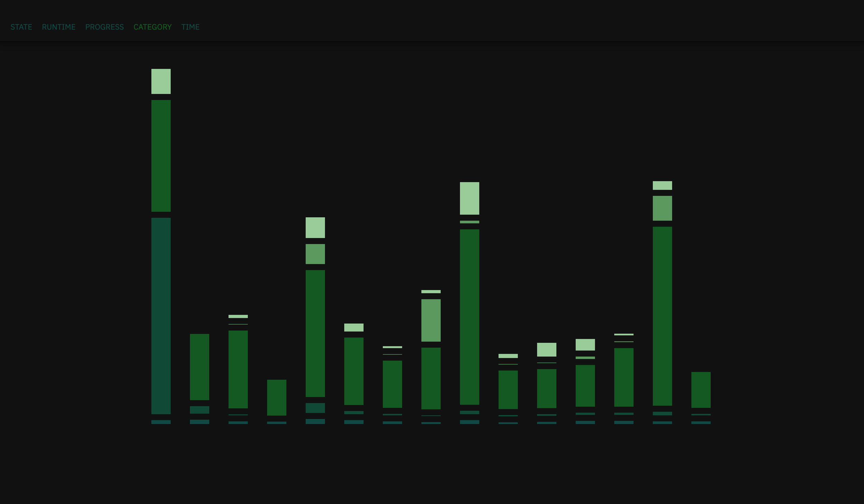Switch grouping to STATE
This screenshot has height=504, width=864.
(21, 27)
